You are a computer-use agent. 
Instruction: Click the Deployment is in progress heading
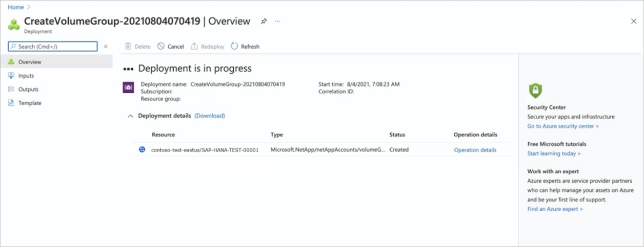(x=195, y=68)
